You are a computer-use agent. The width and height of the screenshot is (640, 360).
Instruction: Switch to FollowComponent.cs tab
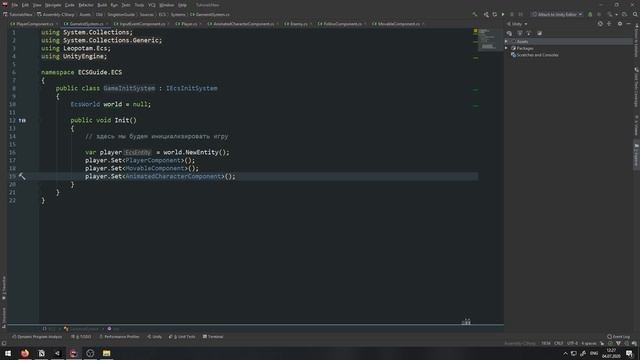pyautogui.click(x=342, y=24)
